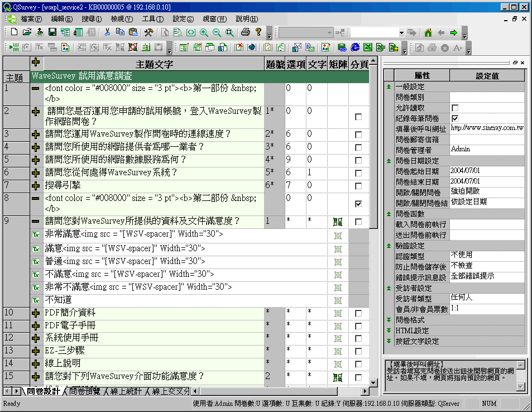The image size is (532, 412).
Task: Toggle page break checkbox for row 5
Action: click(358, 160)
